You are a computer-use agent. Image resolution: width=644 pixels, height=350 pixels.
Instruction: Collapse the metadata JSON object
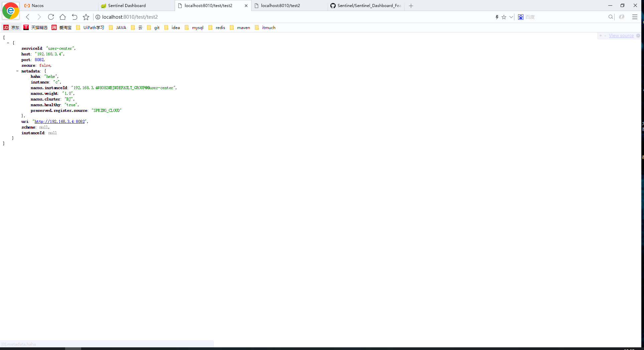coord(17,71)
